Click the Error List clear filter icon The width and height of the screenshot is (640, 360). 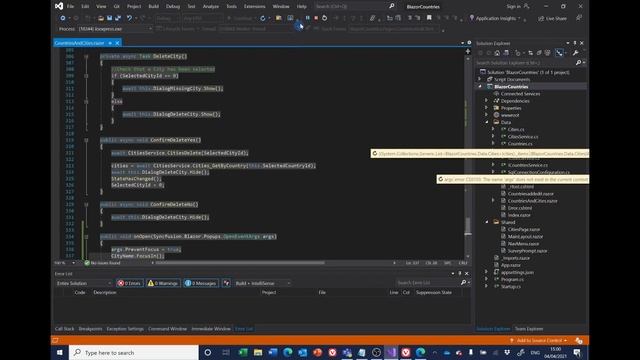click(x=227, y=283)
